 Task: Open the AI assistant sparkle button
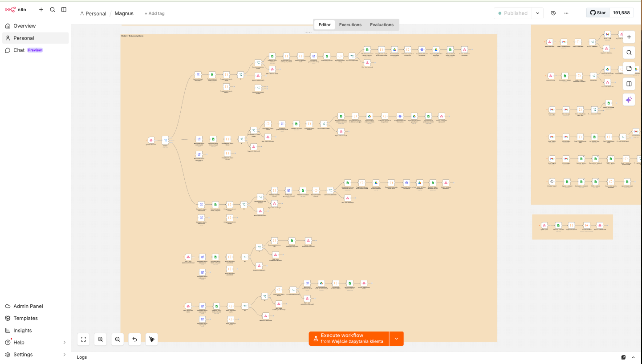click(629, 100)
